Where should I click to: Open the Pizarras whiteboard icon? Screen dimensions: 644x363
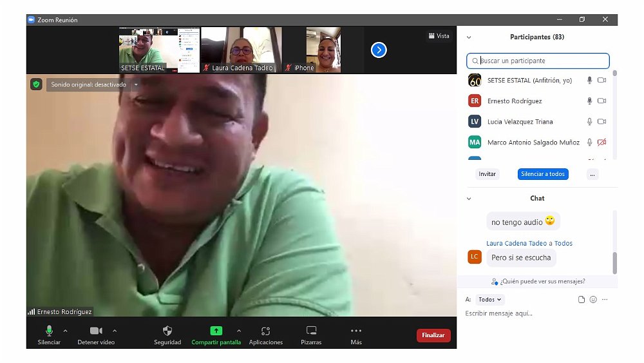[x=311, y=331]
